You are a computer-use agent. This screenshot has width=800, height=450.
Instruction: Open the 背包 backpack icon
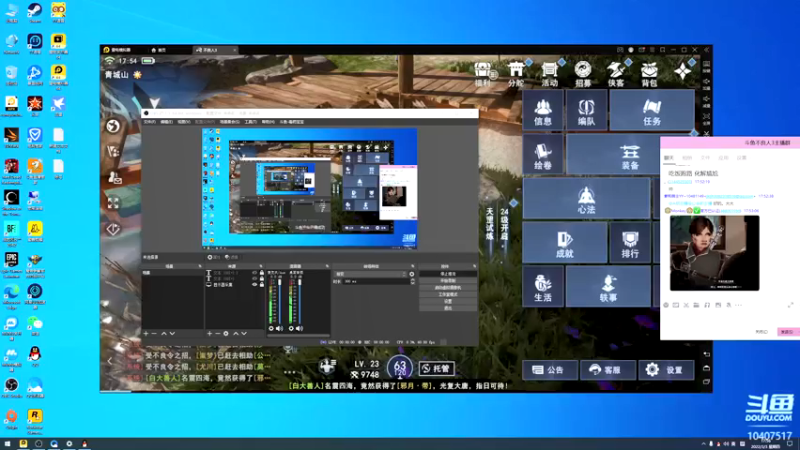(649, 74)
